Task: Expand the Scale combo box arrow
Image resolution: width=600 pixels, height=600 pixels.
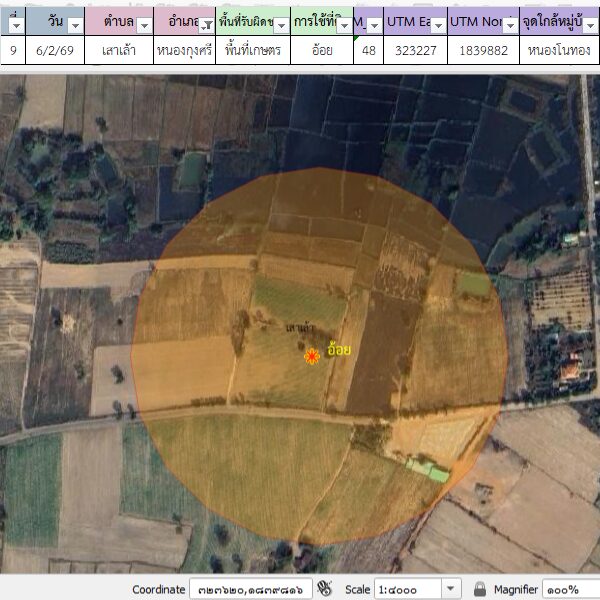Action: coord(450,590)
